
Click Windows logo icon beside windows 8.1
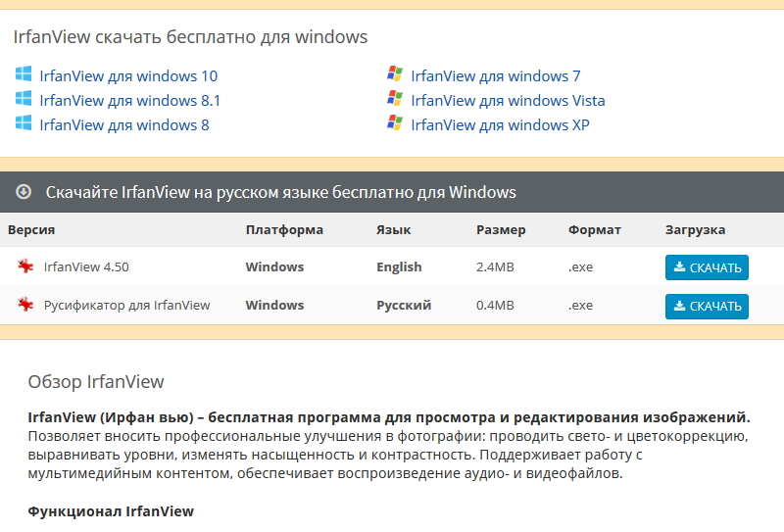(x=24, y=99)
